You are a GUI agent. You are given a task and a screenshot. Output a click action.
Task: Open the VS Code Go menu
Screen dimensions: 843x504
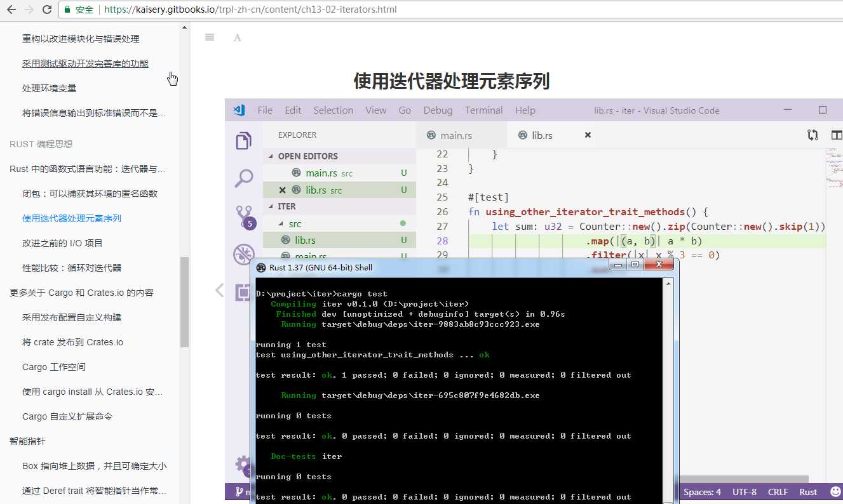(405, 110)
